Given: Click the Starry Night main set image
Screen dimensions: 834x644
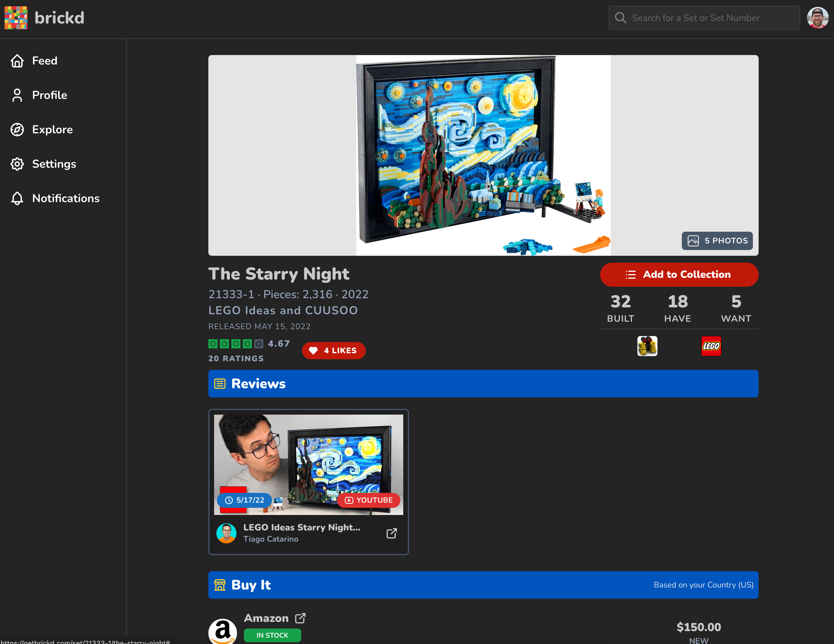Looking at the screenshot, I should pos(483,153).
